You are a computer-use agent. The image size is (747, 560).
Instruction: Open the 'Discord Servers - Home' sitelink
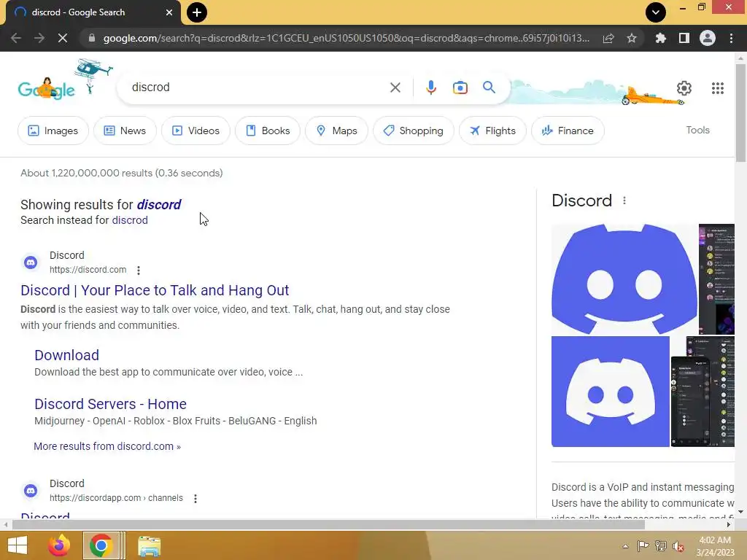tap(111, 404)
